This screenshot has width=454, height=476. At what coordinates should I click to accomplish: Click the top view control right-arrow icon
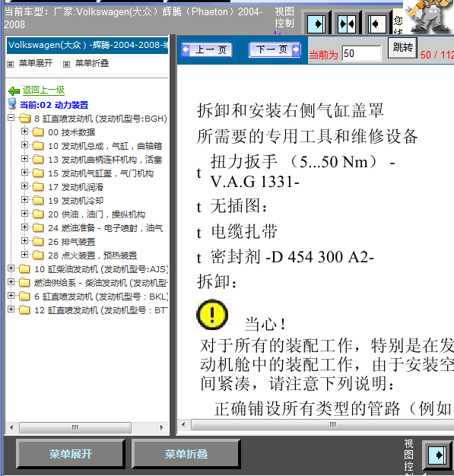click(x=316, y=24)
